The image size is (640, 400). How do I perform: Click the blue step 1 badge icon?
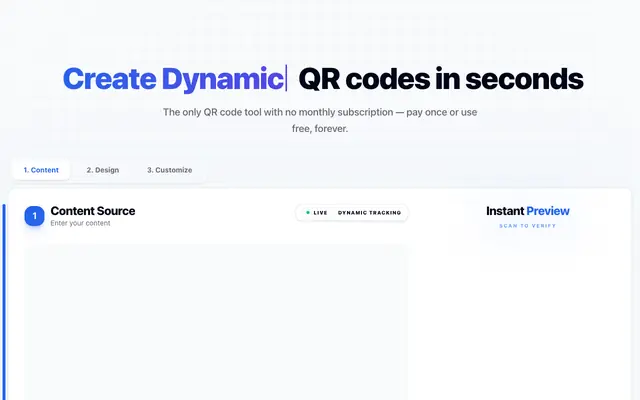34,216
